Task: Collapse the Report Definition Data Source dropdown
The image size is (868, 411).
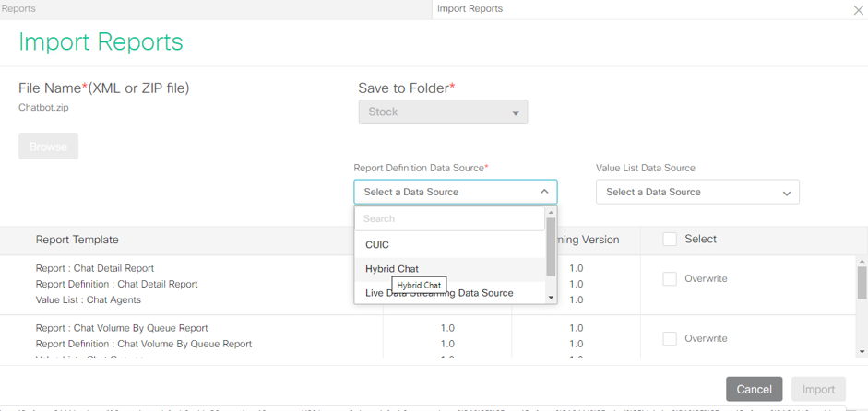Action: pos(544,192)
